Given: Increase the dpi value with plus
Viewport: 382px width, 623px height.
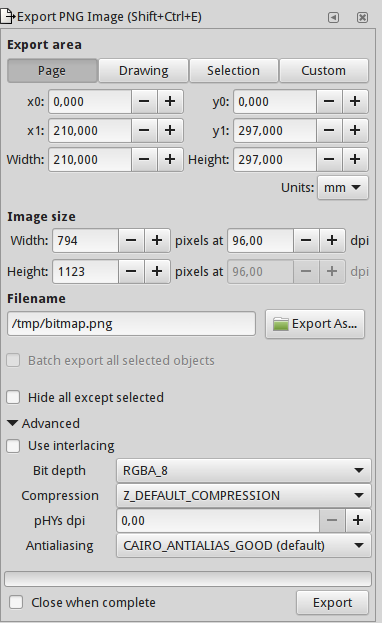Looking at the screenshot, I should (332, 240).
